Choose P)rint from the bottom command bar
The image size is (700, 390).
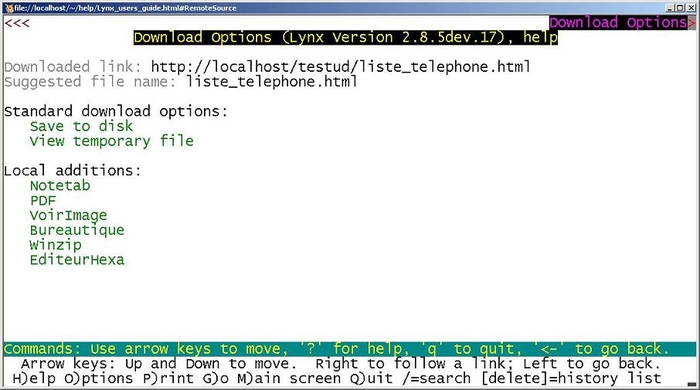168,378
